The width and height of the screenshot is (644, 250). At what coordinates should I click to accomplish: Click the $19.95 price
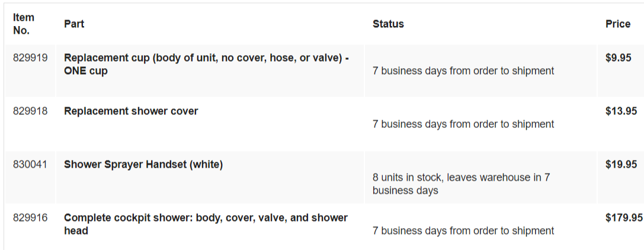[621, 165]
